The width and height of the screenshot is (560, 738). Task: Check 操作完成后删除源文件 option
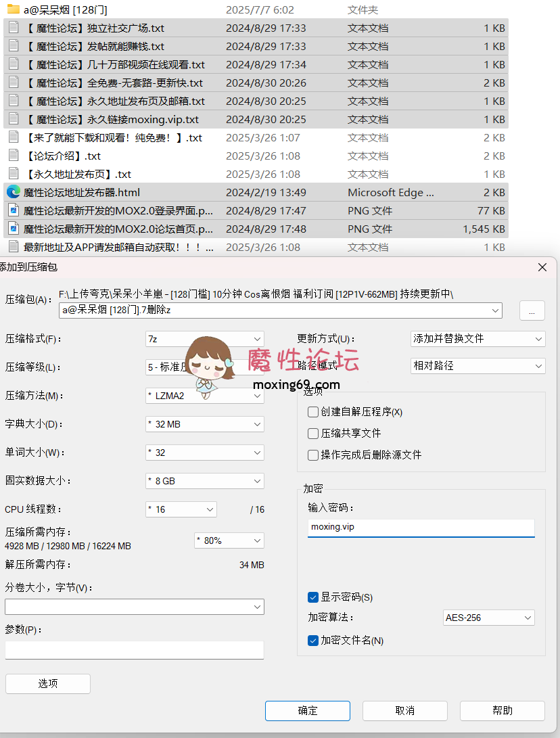pyautogui.click(x=313, y=455)
